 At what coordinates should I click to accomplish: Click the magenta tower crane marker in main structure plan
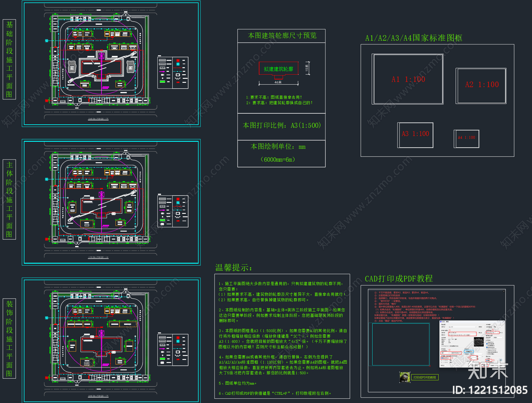102,194
